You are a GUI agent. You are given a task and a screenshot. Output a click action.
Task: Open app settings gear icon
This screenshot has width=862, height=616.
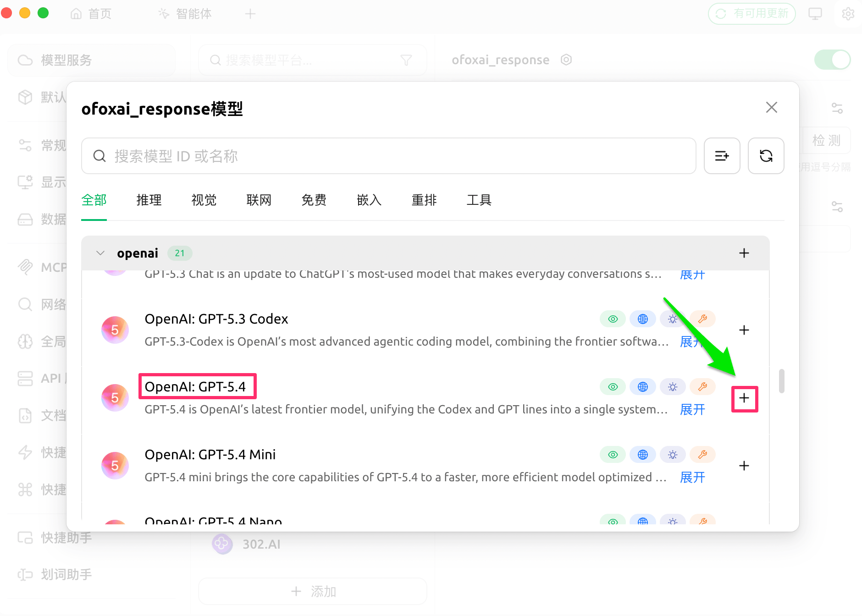coord(848,14)
